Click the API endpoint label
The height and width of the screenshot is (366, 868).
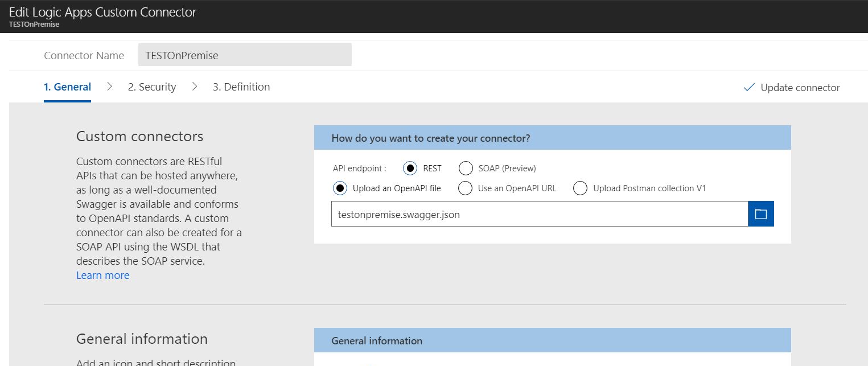(360, 168)
